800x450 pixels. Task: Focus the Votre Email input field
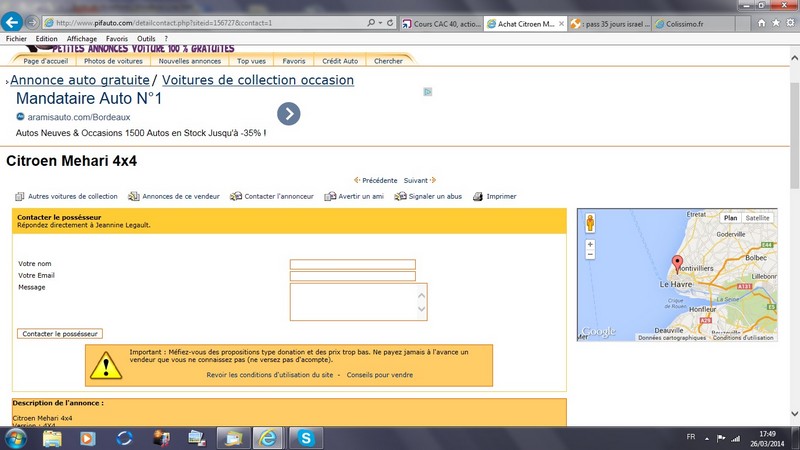[x=353, y=276]
